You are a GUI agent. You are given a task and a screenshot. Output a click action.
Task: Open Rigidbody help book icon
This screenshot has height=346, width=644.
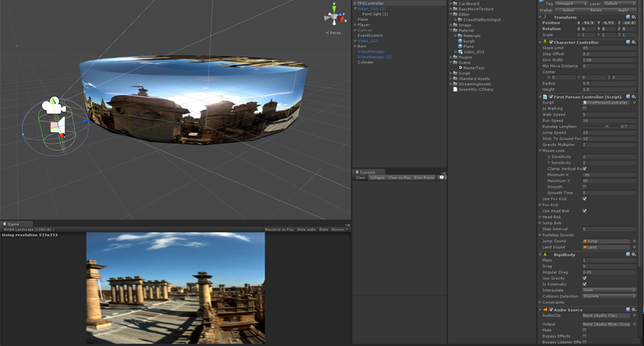click(628, 254)
